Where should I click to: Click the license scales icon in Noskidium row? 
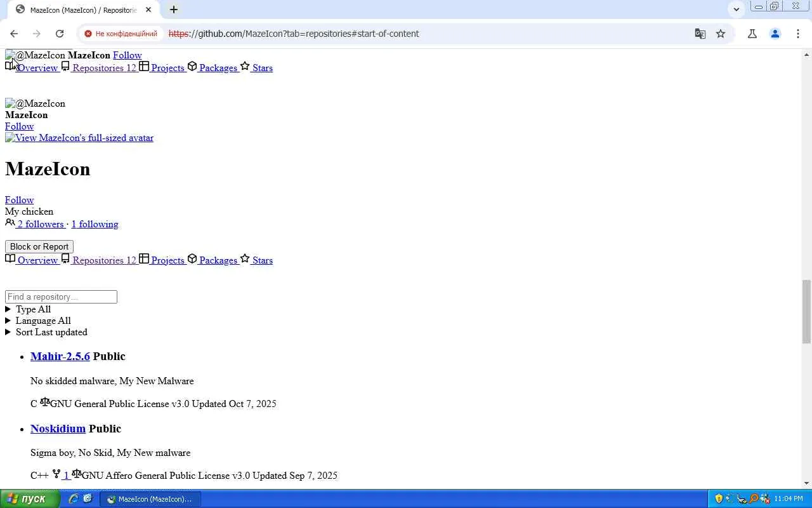77,474
